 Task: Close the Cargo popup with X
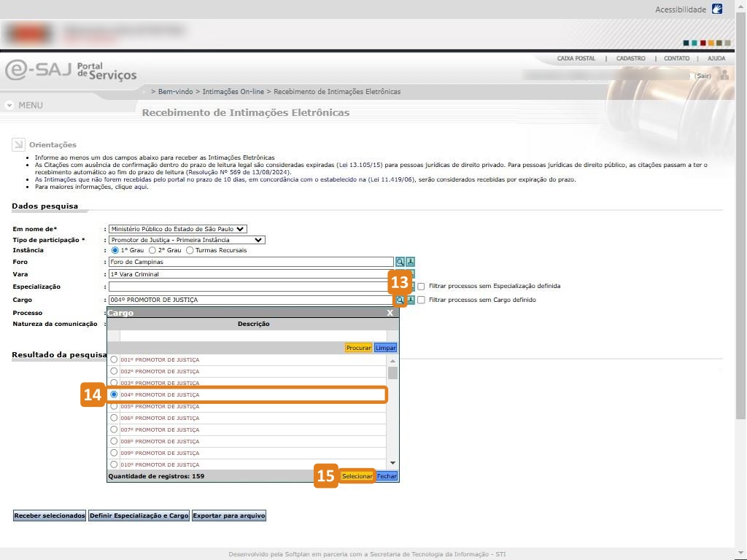[390, 313]
